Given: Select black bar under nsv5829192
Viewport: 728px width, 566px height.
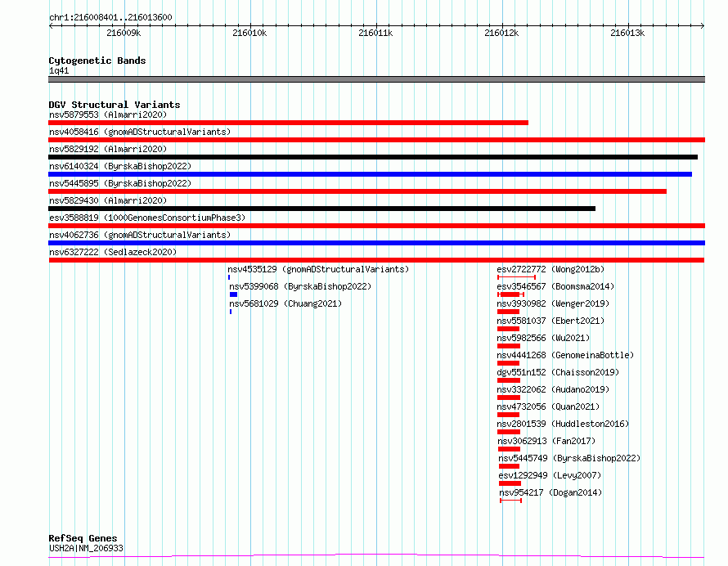Looking at the screenshot, I should coord(373,157).
